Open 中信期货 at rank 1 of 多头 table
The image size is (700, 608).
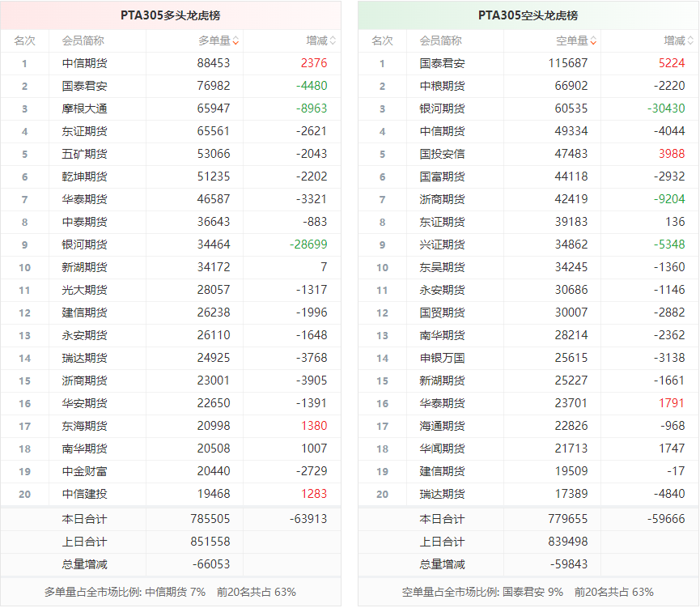coord(84,63)
